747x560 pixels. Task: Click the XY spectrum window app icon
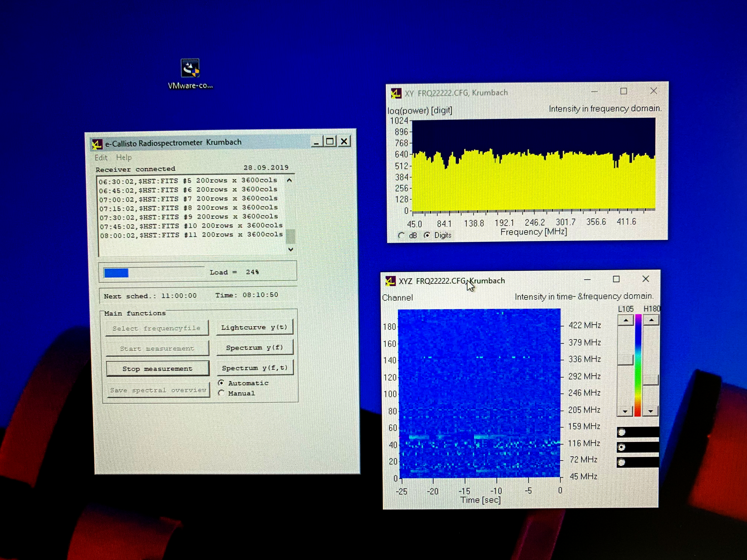[396, 93]
